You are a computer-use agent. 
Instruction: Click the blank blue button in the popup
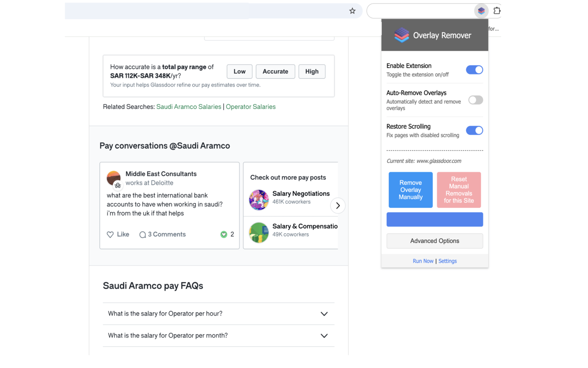tap(435, 219)
